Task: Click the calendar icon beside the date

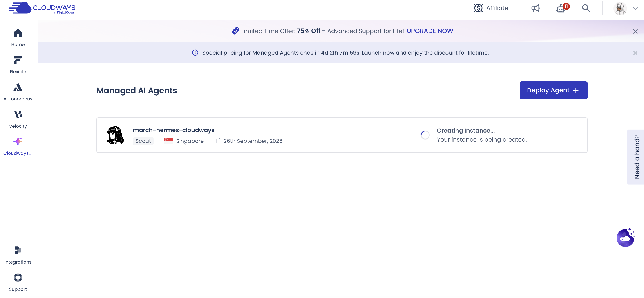Action: click(218, 141)
